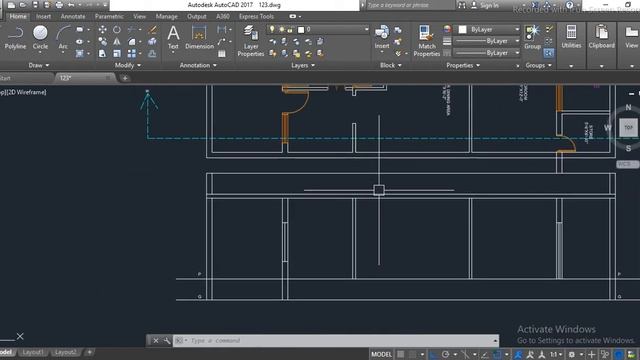Screen dimensions: 640x360
Task: Open a new drawing tab with plus button
Action: 125,78
